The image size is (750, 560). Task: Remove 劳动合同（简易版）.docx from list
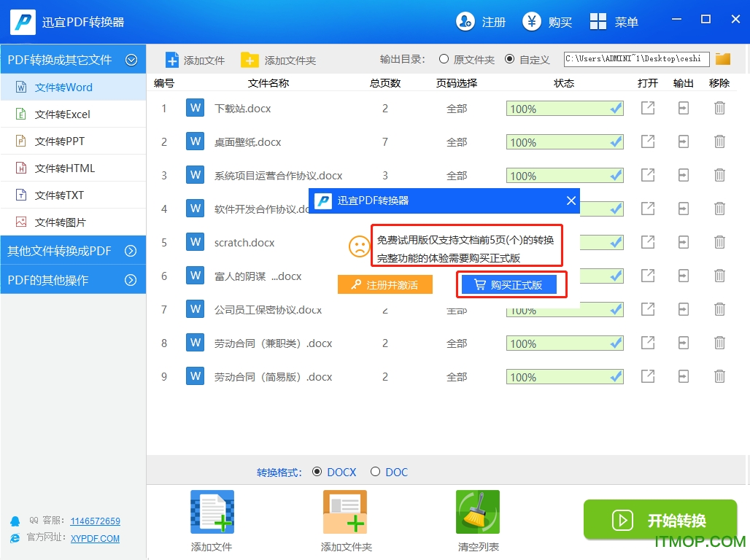pos(719,376)
